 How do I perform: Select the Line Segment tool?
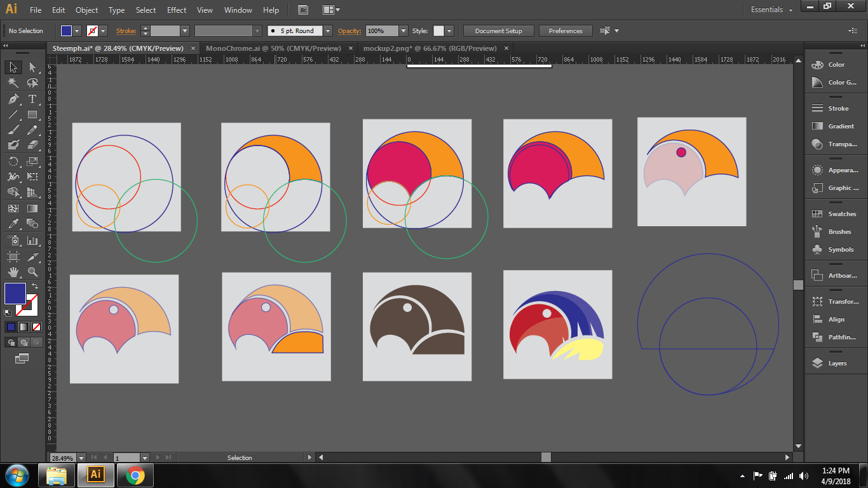[13, 115]
